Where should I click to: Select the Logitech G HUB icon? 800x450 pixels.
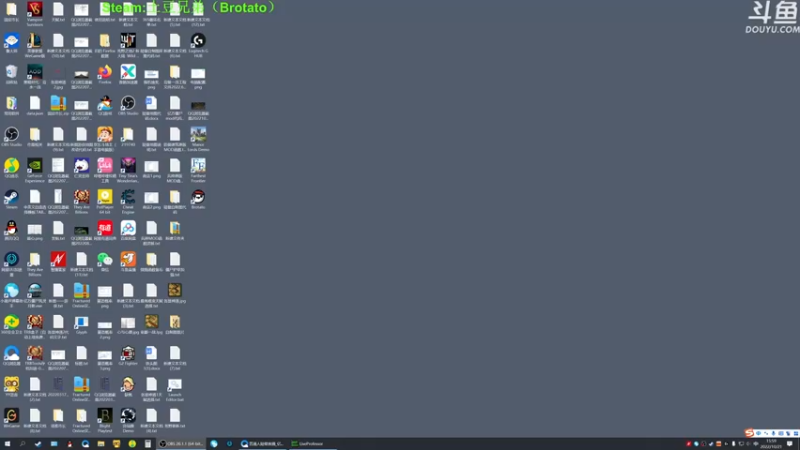coord(198,45)
